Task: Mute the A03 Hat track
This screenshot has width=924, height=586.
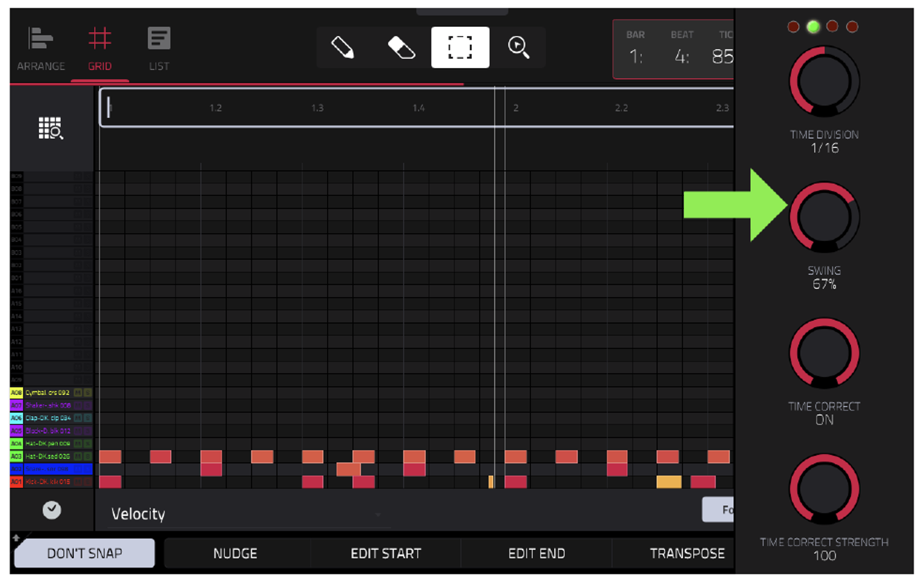Action: 78,456
